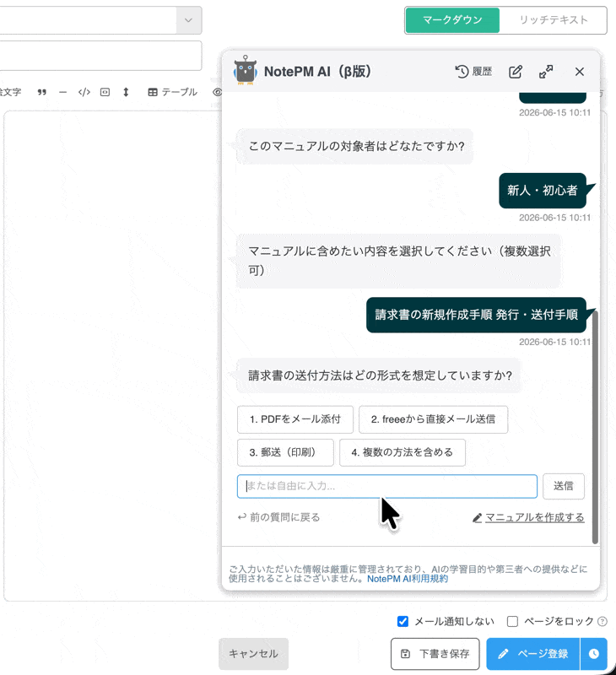Start a new chat with the compose icon
The height and width of the screenshot is (675, 616).
516,72
